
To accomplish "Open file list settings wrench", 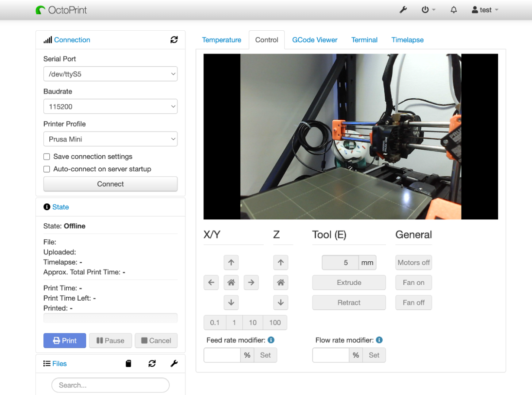I will coord(174,363).
